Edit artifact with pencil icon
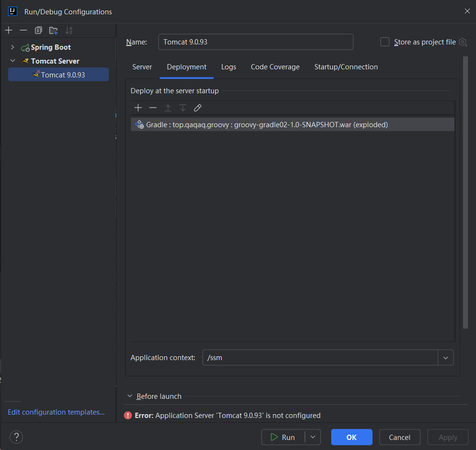 [x=197, y=108]
